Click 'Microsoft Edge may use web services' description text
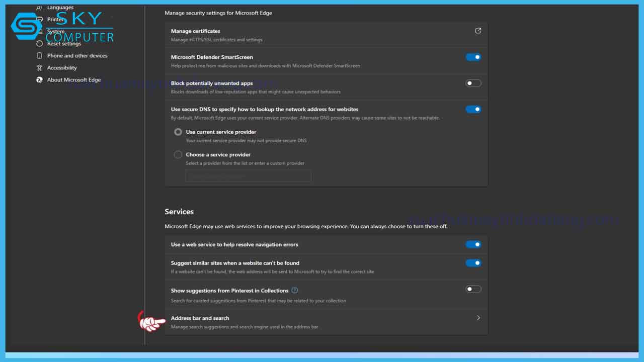The height and width of the screenshot is (362, 644). click(x=306, y=227)
